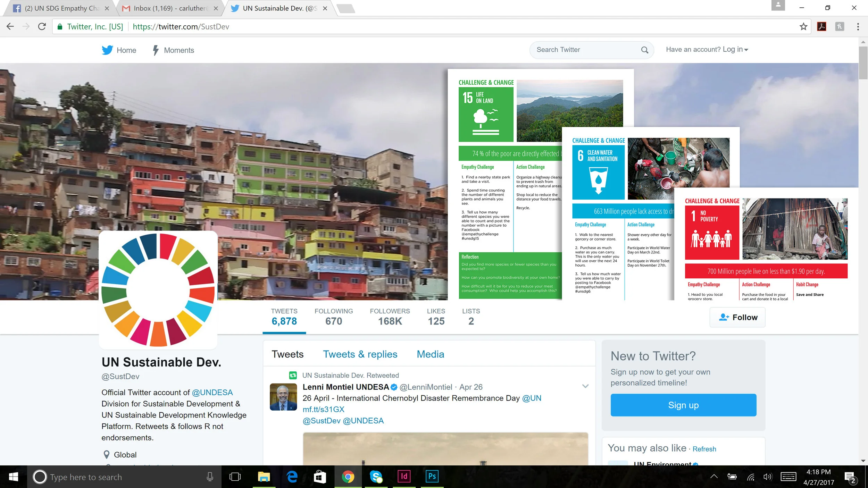Expand the 'Have an account? Log in' dropdown
Viewport: 868px width, 488px height.
pyautogui.click(x=707, y=50)
